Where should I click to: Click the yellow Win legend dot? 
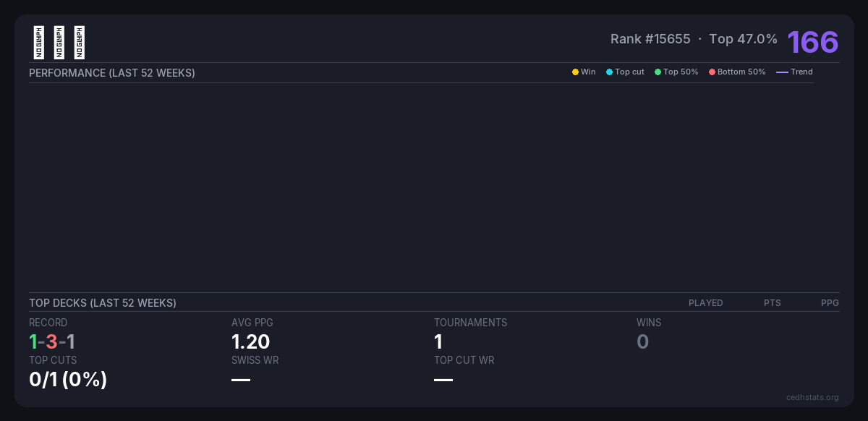tap(575, 72)
